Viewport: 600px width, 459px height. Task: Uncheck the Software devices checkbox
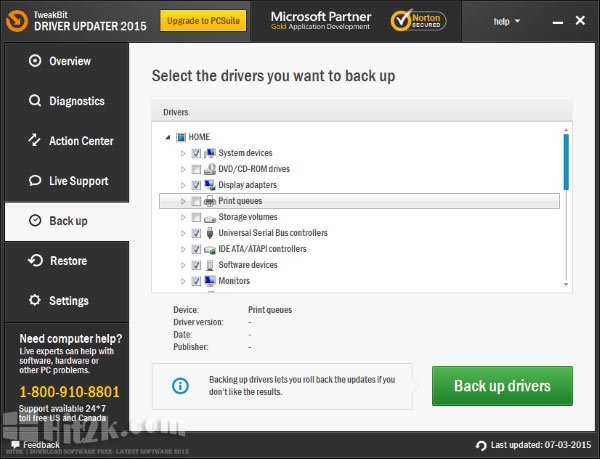(196, 265)
